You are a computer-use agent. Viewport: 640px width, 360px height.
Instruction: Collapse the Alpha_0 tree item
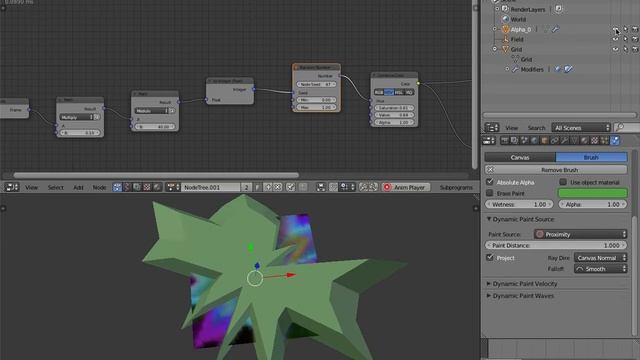click(x=495, y=29)
